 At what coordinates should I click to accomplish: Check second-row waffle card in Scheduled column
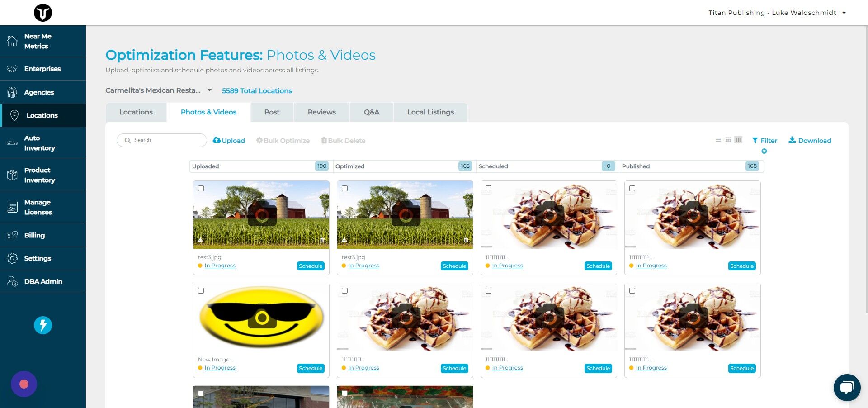coord(489,291)
